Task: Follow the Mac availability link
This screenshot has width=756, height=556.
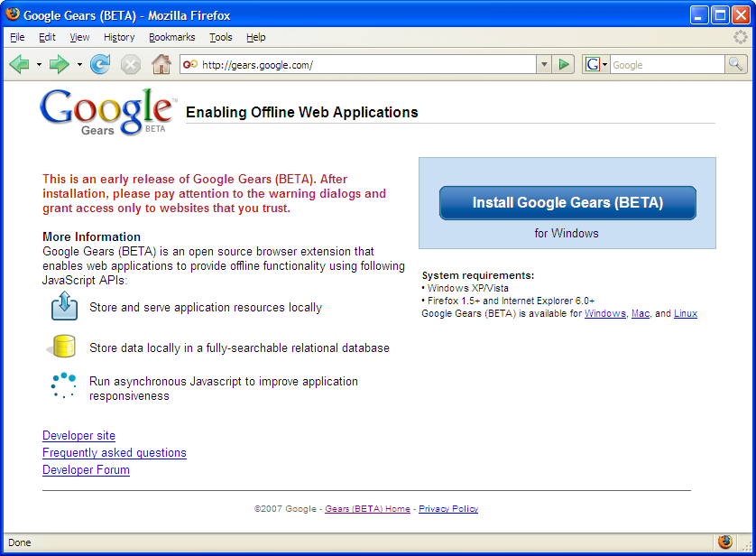Action: click(641, 313)
